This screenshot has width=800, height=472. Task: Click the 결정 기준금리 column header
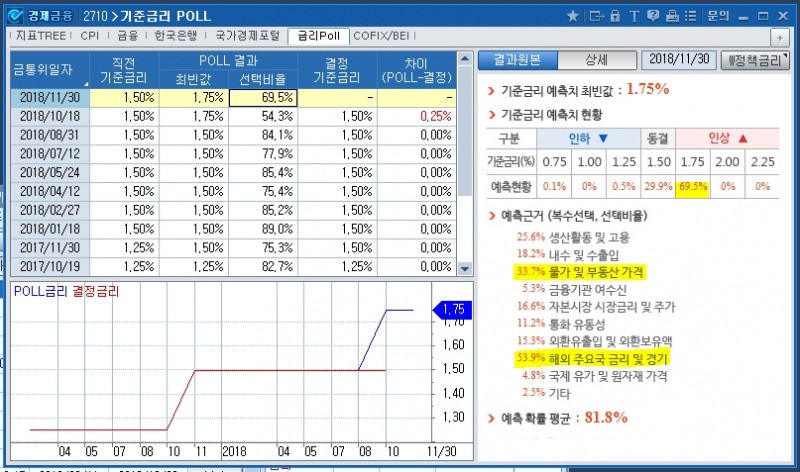click(337, 69)
